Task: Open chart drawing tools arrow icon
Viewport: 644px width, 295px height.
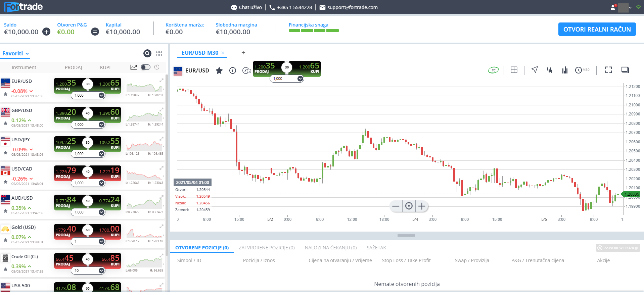Action: (x=535, y=69)
